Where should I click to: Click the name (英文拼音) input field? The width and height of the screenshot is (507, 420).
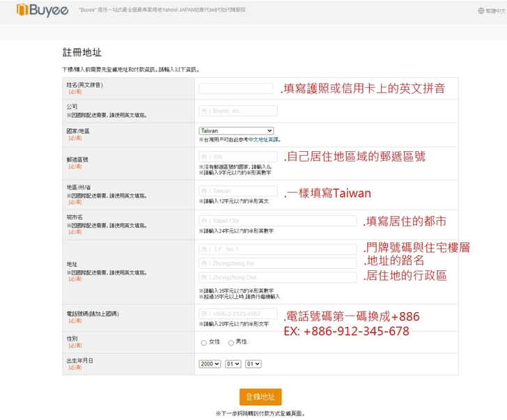[x=235, y=88]
